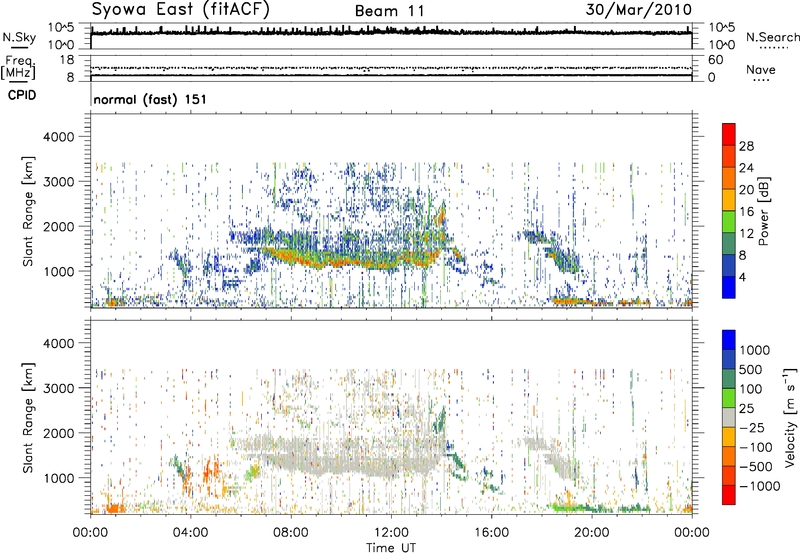This screenshot has height=554, width=800.
Task: Click the strong orange backscatter band in the power panel
Action: click(x=352, y=260)
